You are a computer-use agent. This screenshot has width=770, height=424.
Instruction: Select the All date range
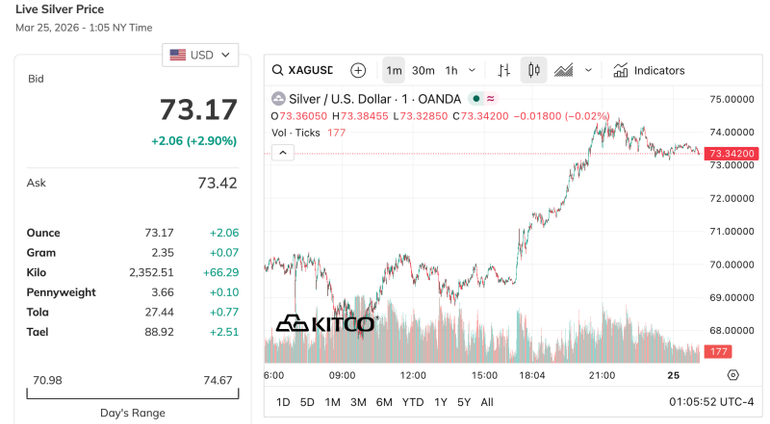tap(487, 402)
